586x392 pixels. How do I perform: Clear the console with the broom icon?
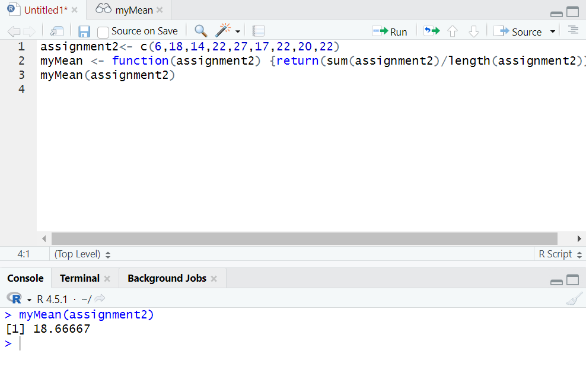pyautogui.click(x=574, y=299)
